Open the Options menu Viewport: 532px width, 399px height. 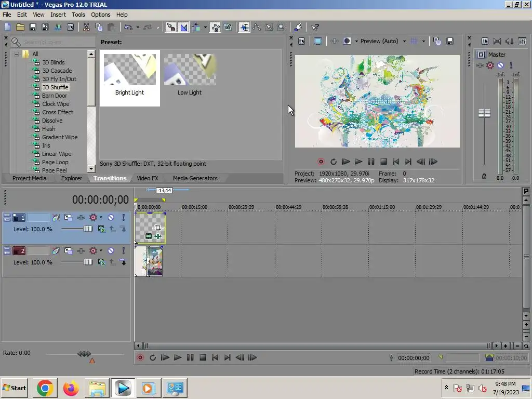tap(100, 15)
